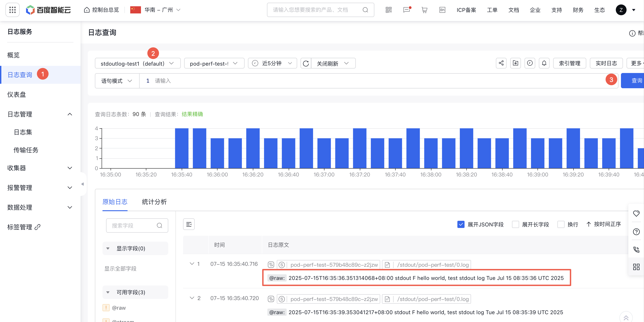Viewport: 644px width, 322px height.
Task: Check the 展开长字段 checkbox
Action: pyautogui.click(x=515, y=224)
